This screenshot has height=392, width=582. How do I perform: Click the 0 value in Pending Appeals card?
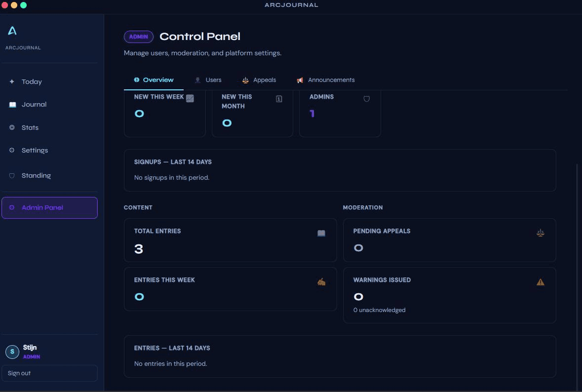pos(358,248)
